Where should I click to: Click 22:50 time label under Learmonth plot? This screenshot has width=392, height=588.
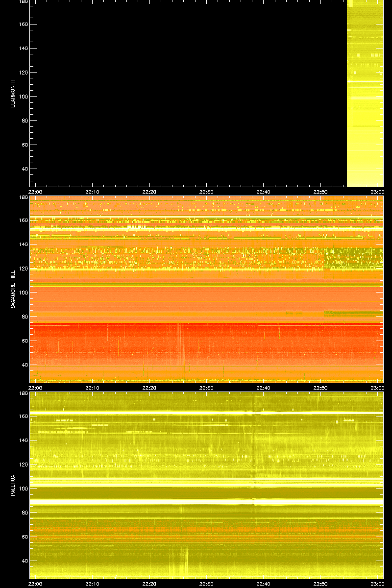coord(320,192)
